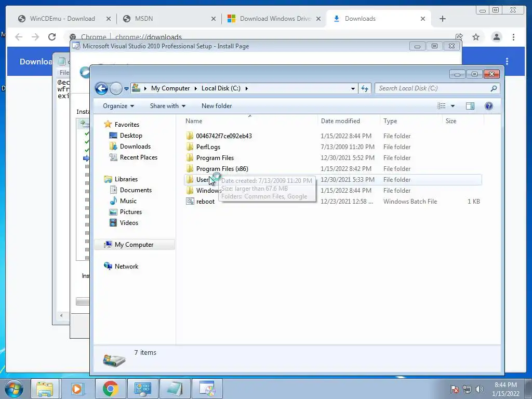
Task: Open the Pictures library
Action: click(130, 212)
